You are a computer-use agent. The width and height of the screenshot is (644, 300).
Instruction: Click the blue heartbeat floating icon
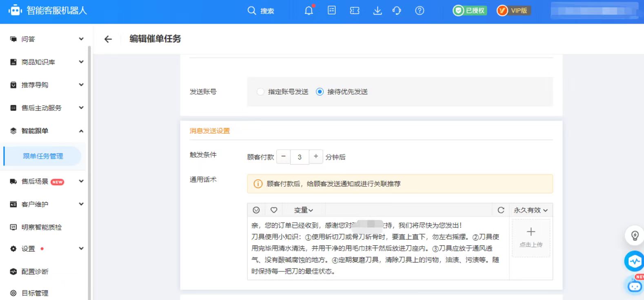(635, 261)
